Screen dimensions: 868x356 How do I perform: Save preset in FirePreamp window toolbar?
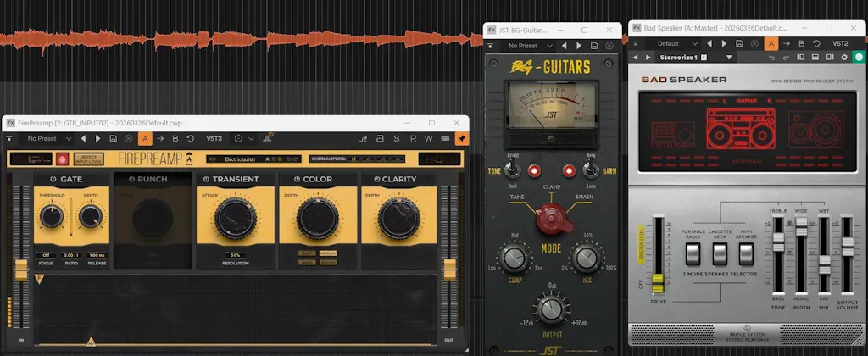point(114,138)
